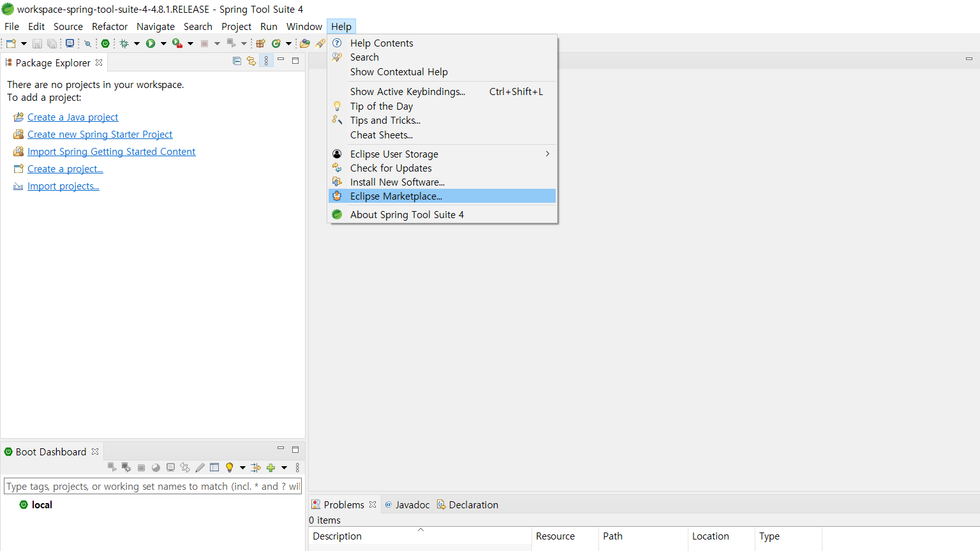Expand the External Tools dropdown arrow
Image resolution: width=980 pixels, height=551 pixels.
tap(190, 43)
